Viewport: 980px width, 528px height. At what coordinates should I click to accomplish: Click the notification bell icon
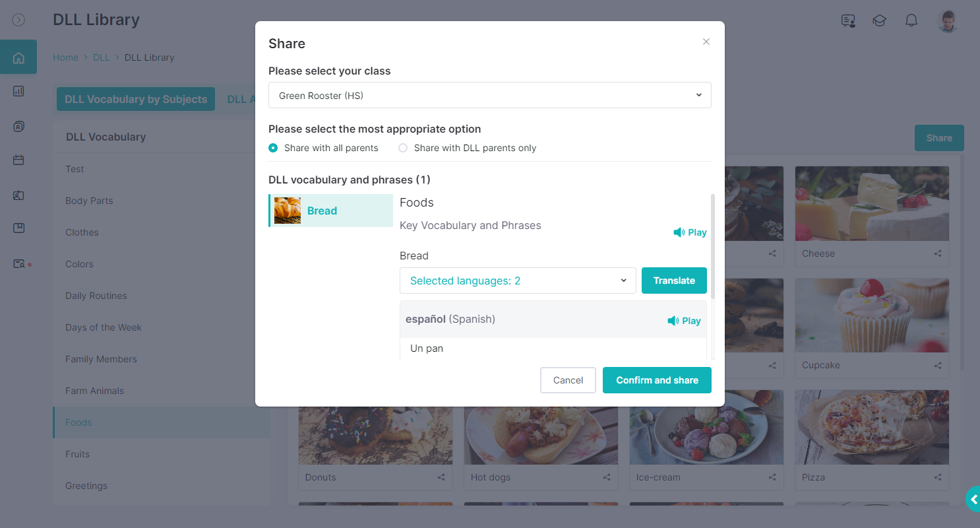[x=911, y=20]
